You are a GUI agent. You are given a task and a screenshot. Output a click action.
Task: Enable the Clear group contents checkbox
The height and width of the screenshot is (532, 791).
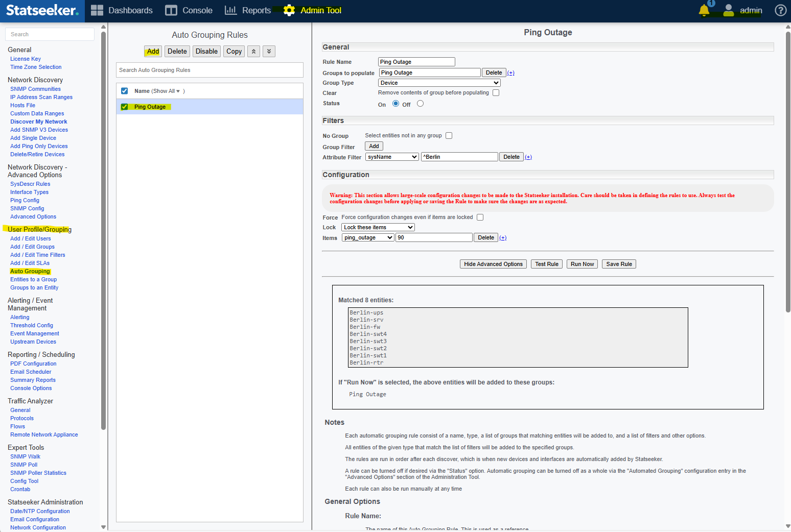(496, 93)
